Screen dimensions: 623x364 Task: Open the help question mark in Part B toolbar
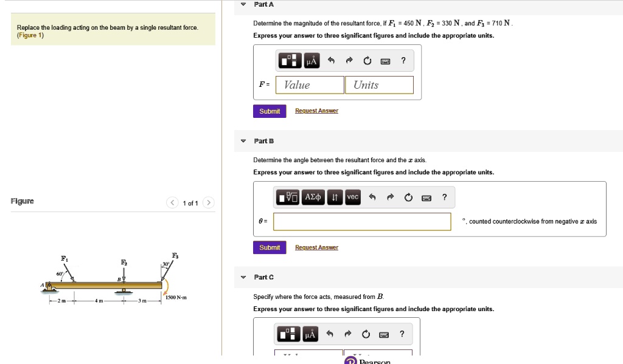[x=444, y=197]
